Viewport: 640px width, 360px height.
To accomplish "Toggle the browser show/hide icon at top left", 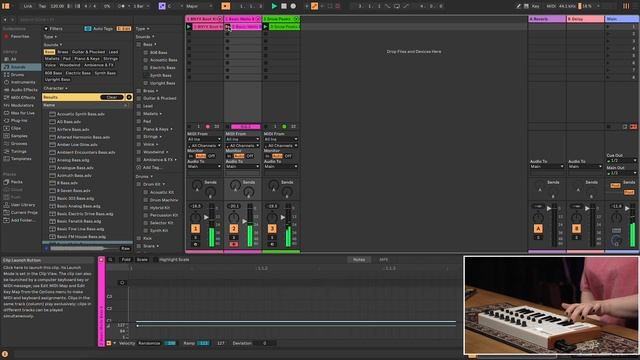I will click(6, 6).
